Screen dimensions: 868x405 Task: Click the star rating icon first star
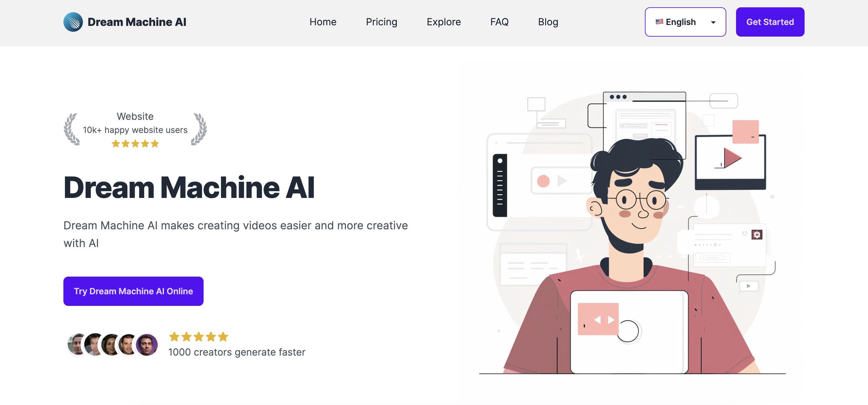coord(173,336)
